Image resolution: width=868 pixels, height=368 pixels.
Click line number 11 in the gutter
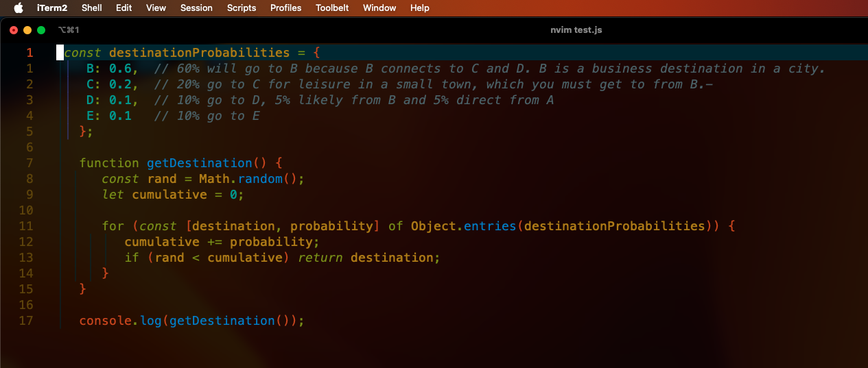pos(26,226)
